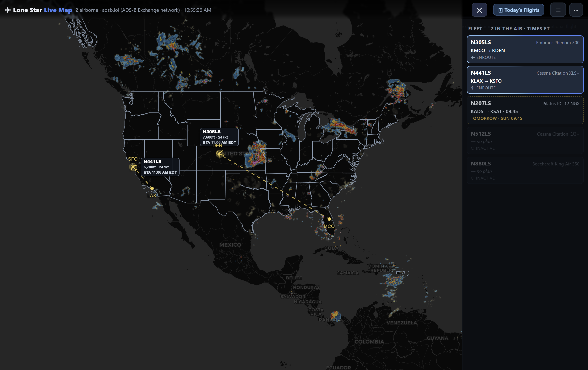The width and height of the screenshot is (588, 370).
Task: Open the hamburger menu
Action: (558, 10)
